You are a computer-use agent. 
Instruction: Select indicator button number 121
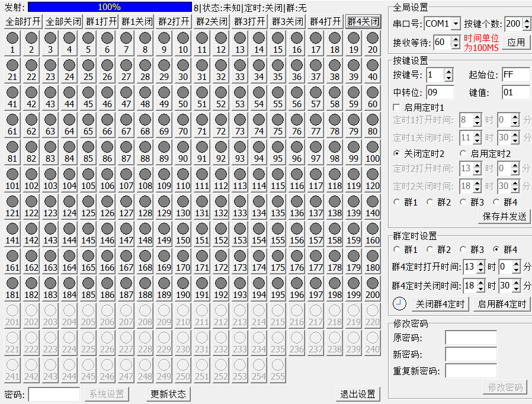pyautogui.click(x=12, y=207)
